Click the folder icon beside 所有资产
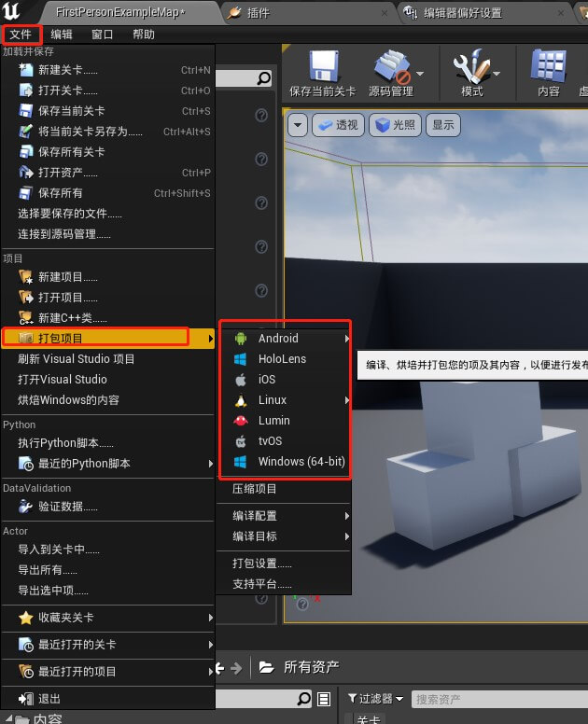The image size is (588, 724). click(x=267, y=667)
